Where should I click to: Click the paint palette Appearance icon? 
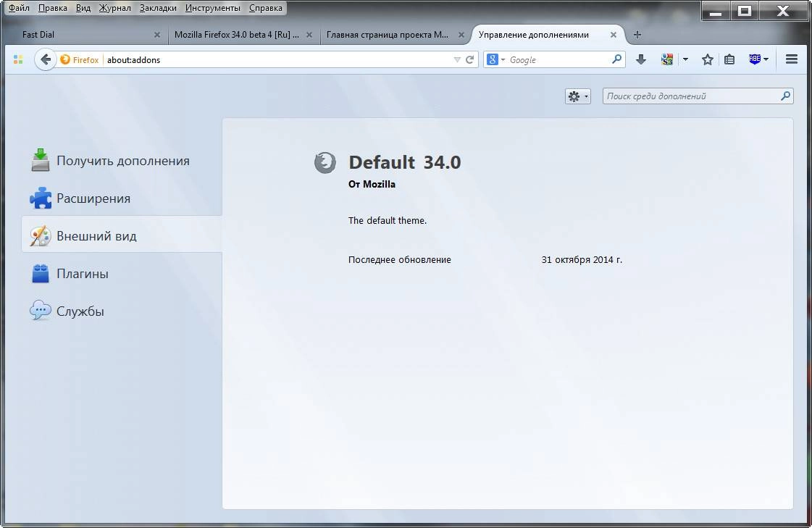tap(40, 236)
